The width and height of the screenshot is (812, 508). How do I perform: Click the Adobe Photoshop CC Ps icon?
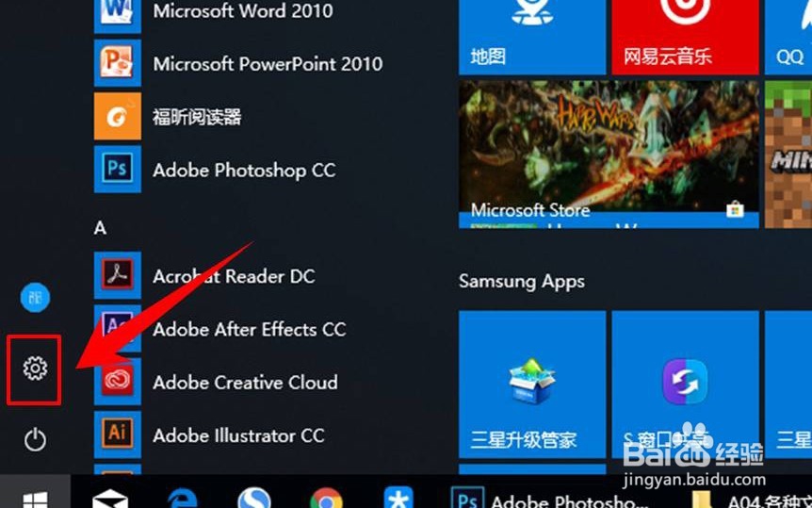pyautogui.click(x=118, y=169)
